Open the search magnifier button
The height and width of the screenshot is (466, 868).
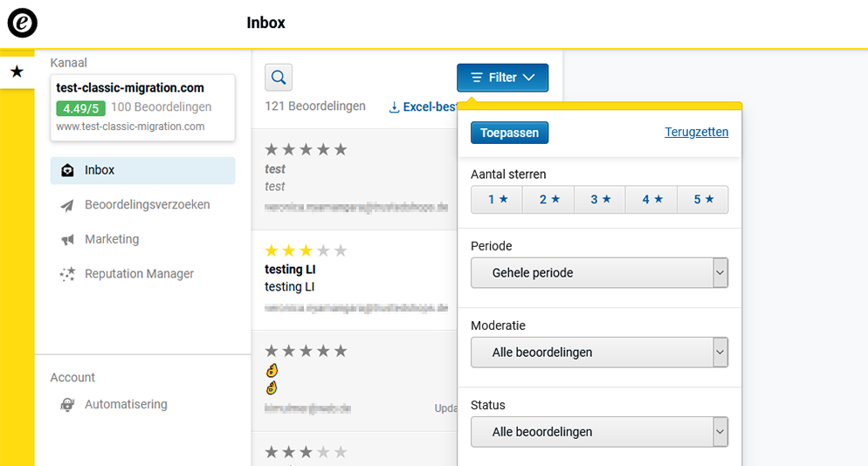click(x=279, y=78)
